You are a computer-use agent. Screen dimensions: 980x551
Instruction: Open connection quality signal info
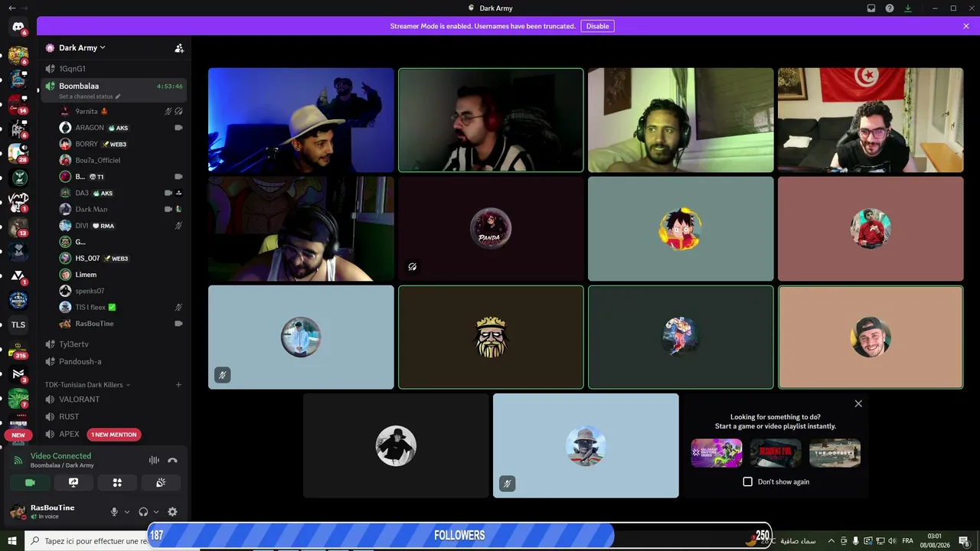click(18, 460)
